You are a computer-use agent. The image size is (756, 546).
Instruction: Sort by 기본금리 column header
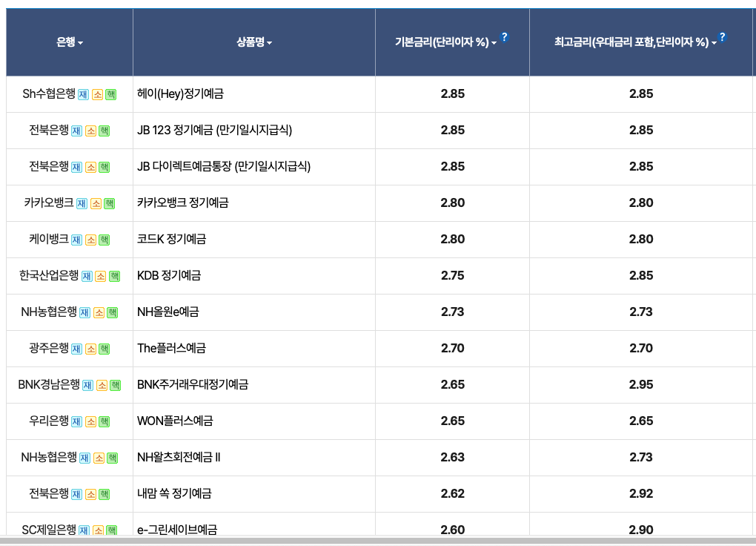click(445, 42)
